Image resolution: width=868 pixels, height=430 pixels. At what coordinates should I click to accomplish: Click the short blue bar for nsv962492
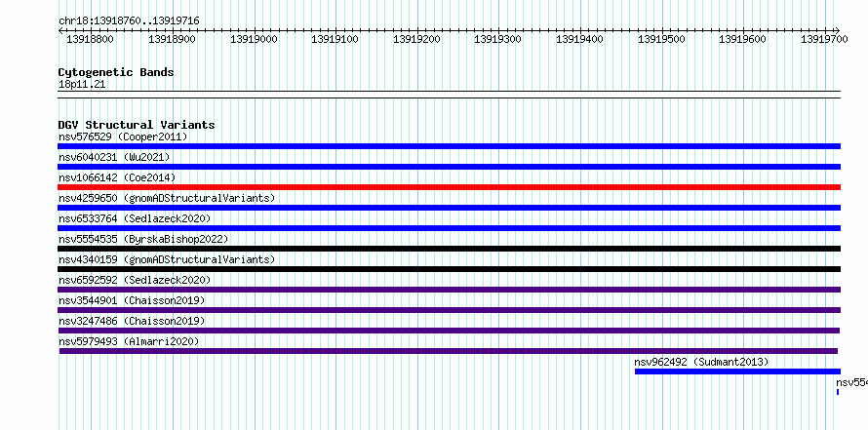pos(737,371)
